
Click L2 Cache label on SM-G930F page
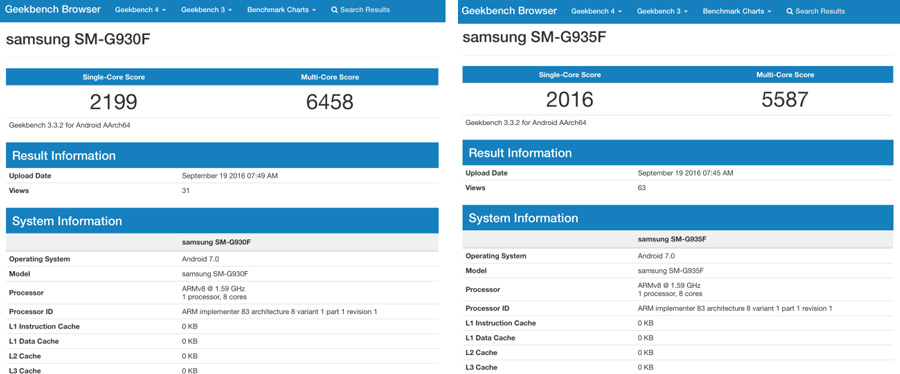[25, 356]
